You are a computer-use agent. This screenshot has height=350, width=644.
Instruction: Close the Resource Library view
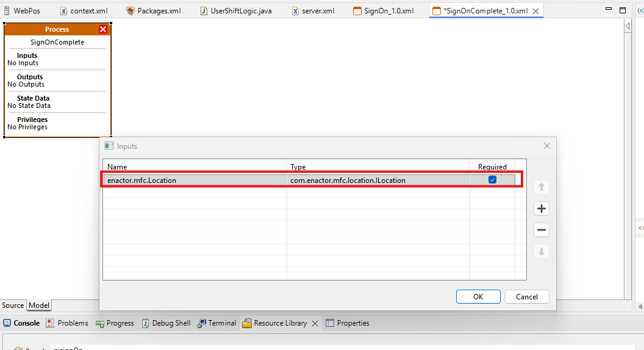tap(315, 323)
